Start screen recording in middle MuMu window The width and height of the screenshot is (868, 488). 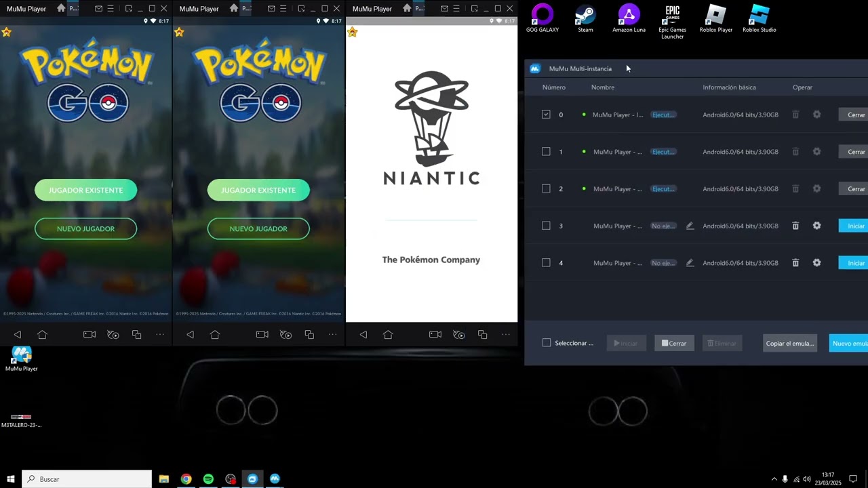click(x=262, y=335)
